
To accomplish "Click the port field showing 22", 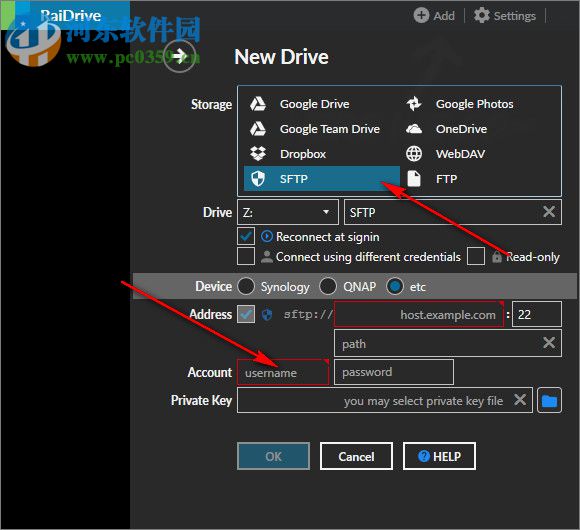I will [537, 314].
